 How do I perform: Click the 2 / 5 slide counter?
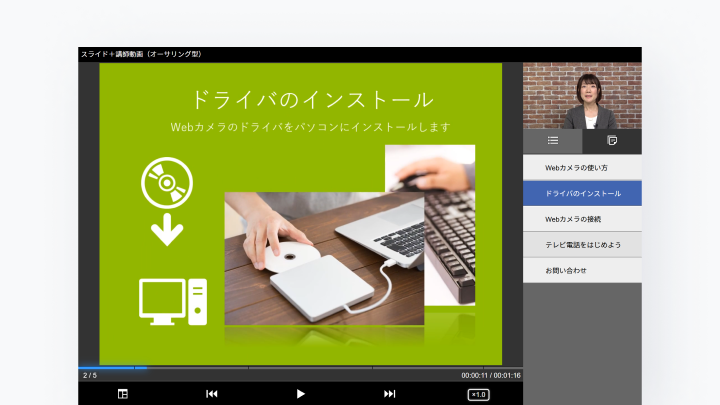(x=90, y=376)
